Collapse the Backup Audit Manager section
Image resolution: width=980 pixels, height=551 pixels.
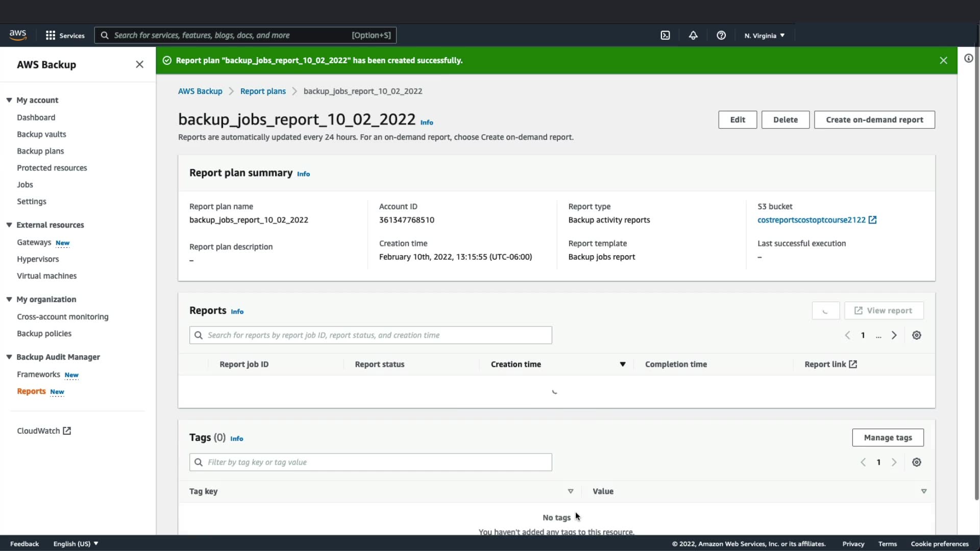click(x=9, y=357)
